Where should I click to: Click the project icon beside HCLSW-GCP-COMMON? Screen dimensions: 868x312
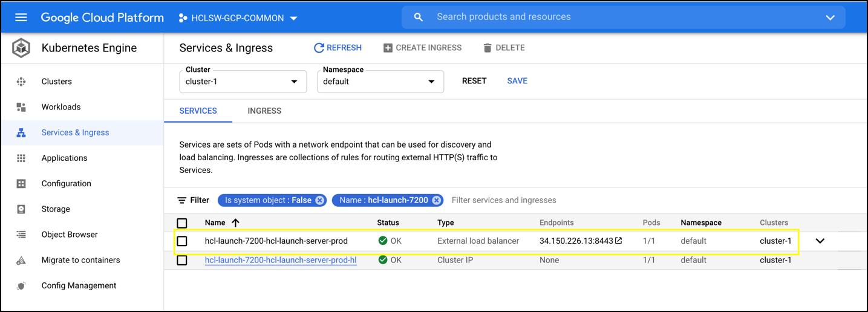(183, 18)
